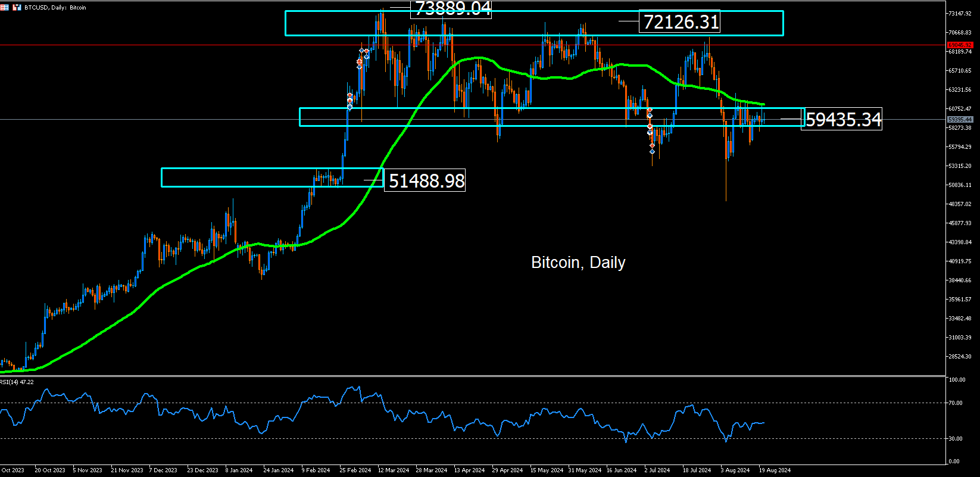The image size is (980, 477).
Task: Click the 38440.66 price scale value
Action: pos(961,280)
